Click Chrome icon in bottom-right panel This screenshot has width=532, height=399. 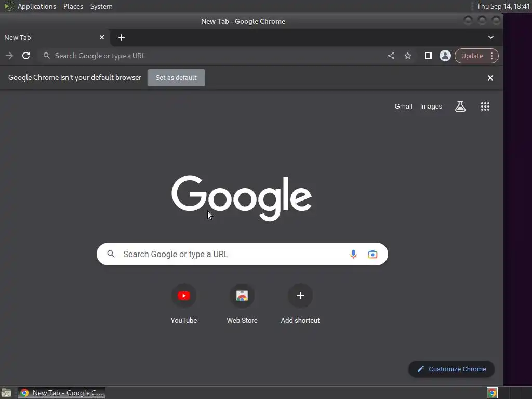click(x=492, y=393)
